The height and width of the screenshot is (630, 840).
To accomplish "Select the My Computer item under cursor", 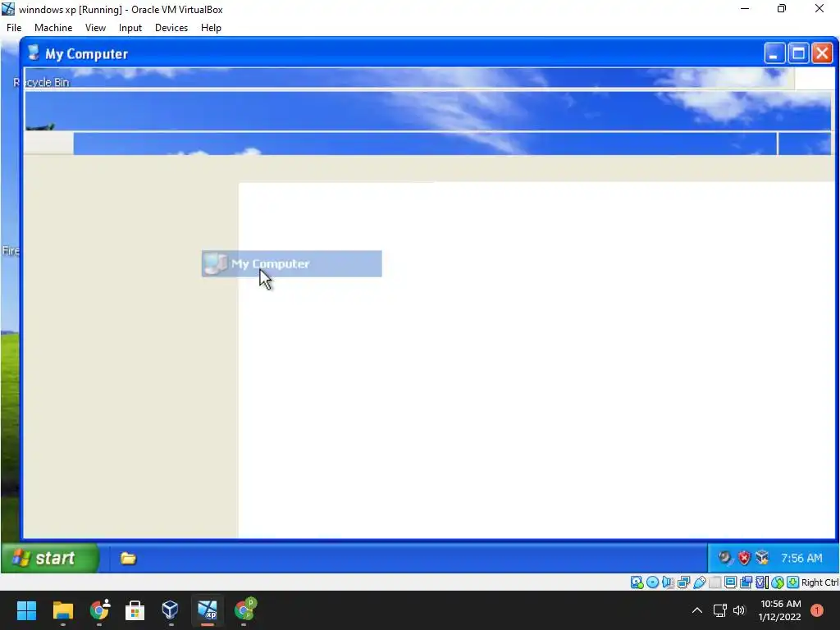I will tap(291, 263).
